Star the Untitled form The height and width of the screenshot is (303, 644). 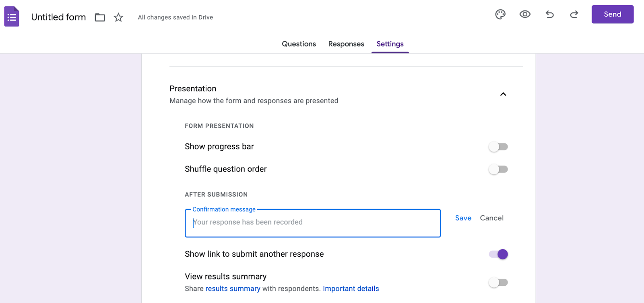click(118, 17)
